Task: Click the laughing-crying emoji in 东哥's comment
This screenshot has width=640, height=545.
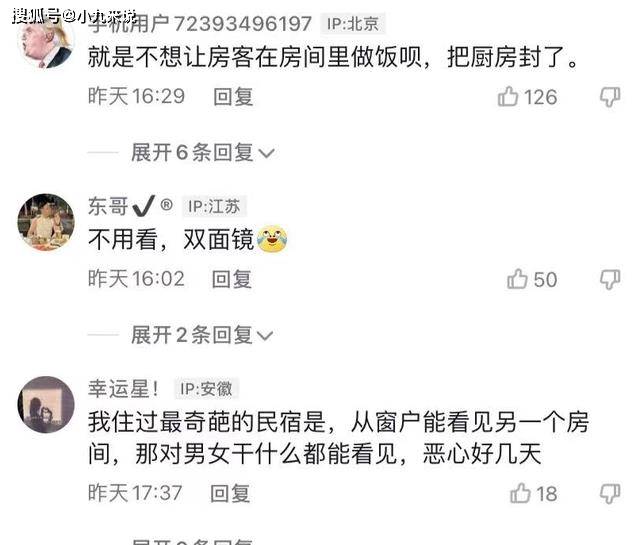Action: [x=271, y=239]
